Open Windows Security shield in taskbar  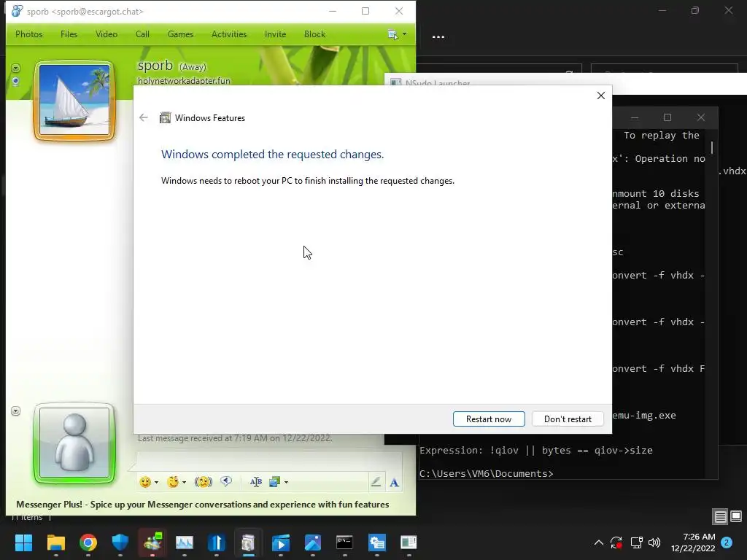coord(120,542)
